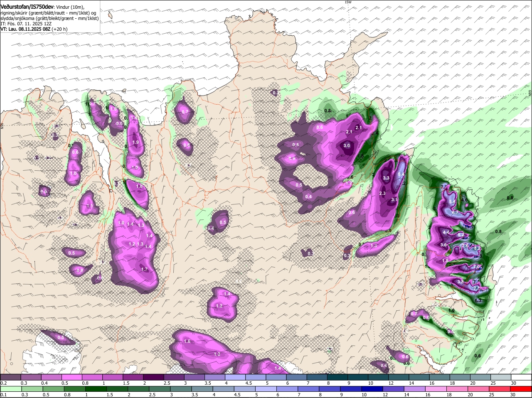532x398 pixels.
Task: Click the 6.7 value in the eastern fjords
Action: [x=455, y=212]
